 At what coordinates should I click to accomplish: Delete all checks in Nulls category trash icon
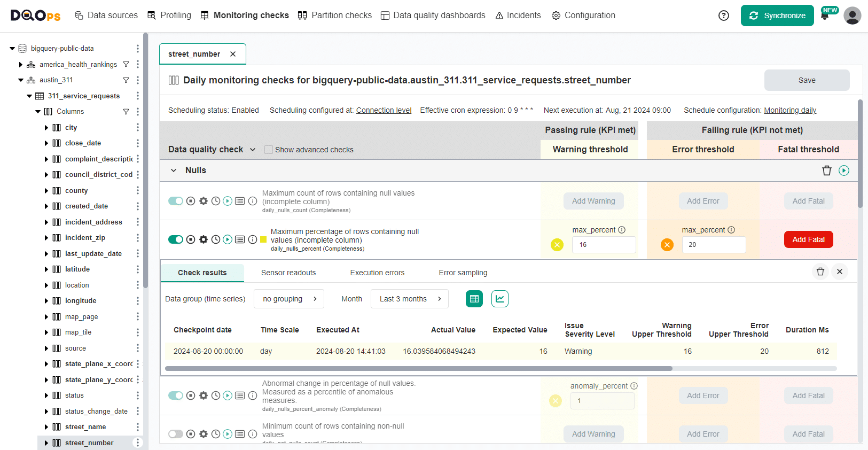coord(827,170)
